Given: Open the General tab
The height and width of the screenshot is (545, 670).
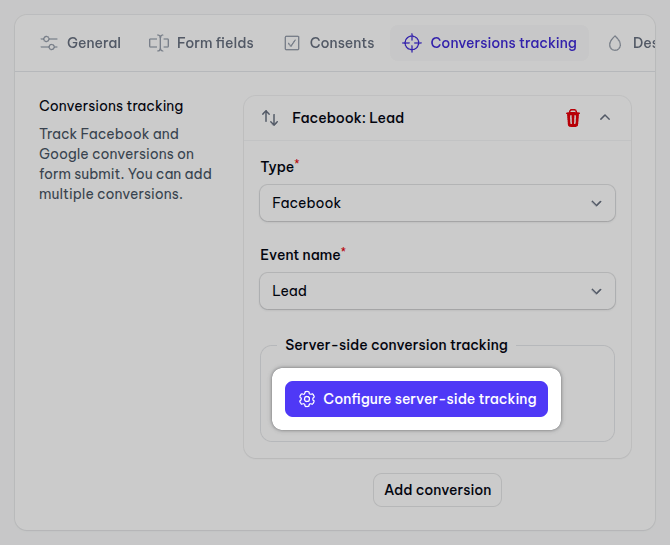Looking at the screenshot, I should (x=80, y=43).
